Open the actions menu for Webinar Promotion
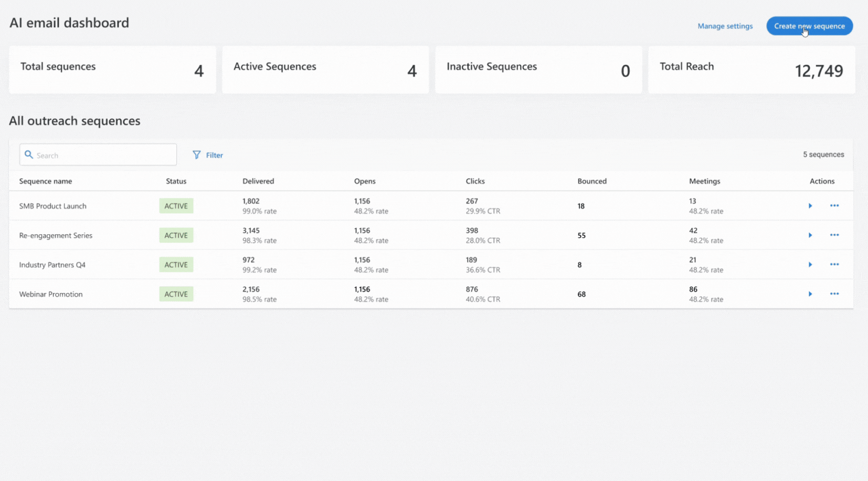Viewport: 868px width, 481px height. pyautogui.click(x=835, y=294)
